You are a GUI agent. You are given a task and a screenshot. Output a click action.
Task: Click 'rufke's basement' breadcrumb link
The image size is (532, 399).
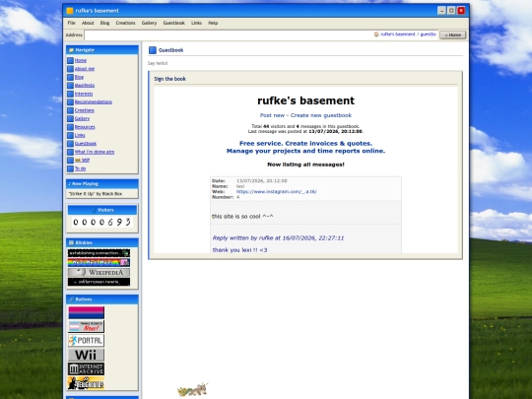coord(398,34)
